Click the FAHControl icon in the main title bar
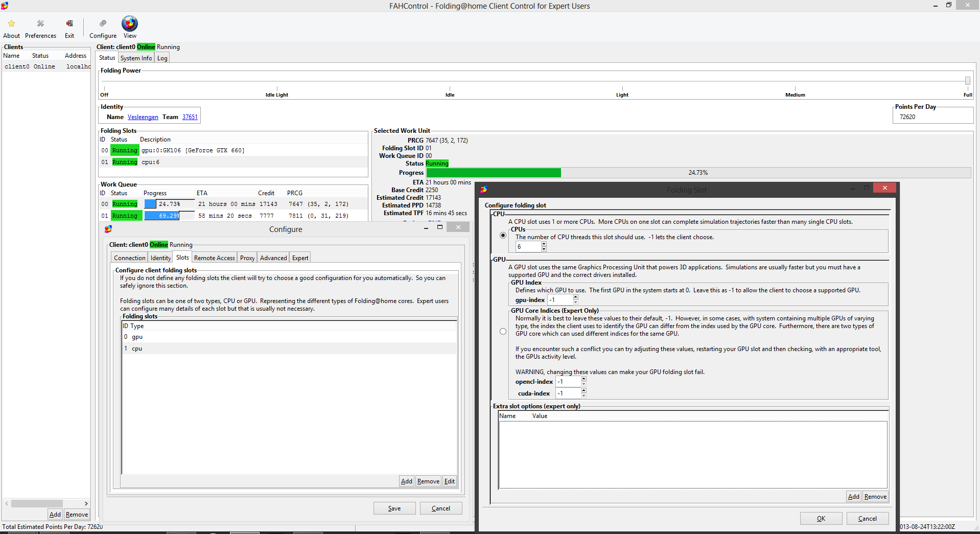980x534 pixels. (5, 6)
